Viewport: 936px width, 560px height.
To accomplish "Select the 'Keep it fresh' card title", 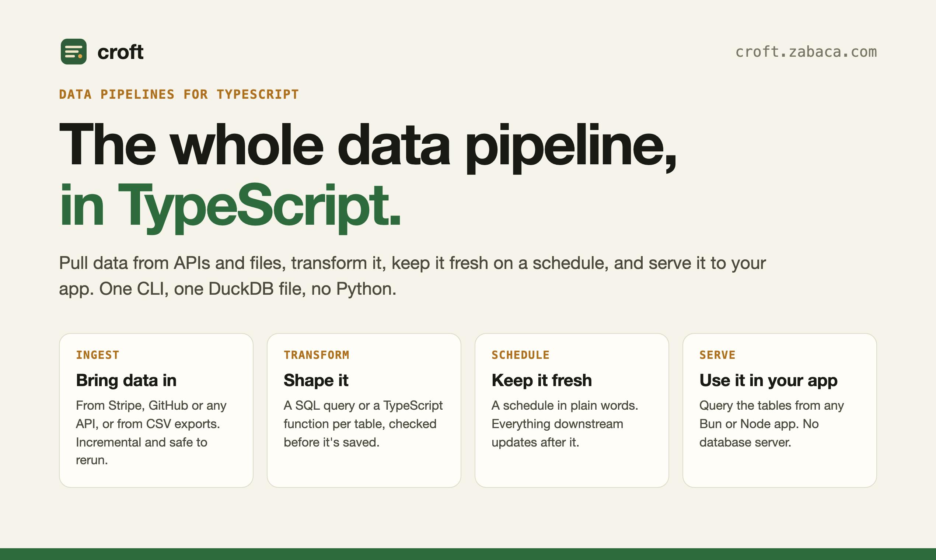I will (542, 380).
